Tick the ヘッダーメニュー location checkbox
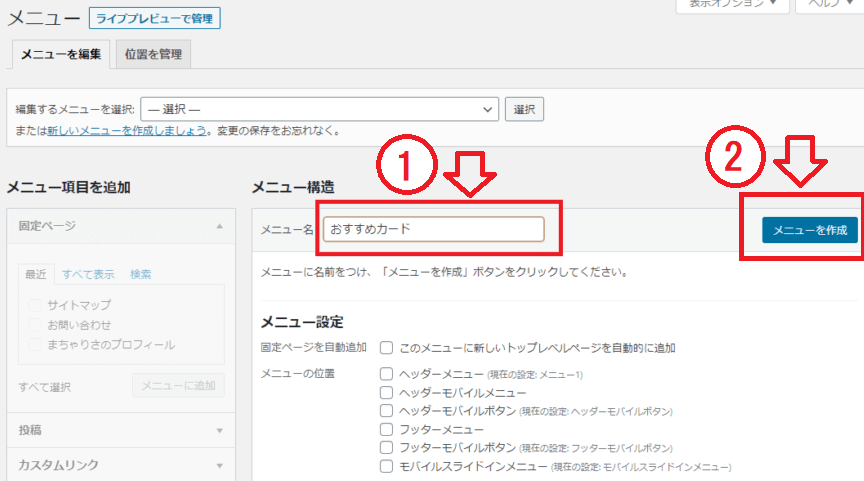This screenshot has width=864, height=481. pyautogui.click(x=386, y=374)
